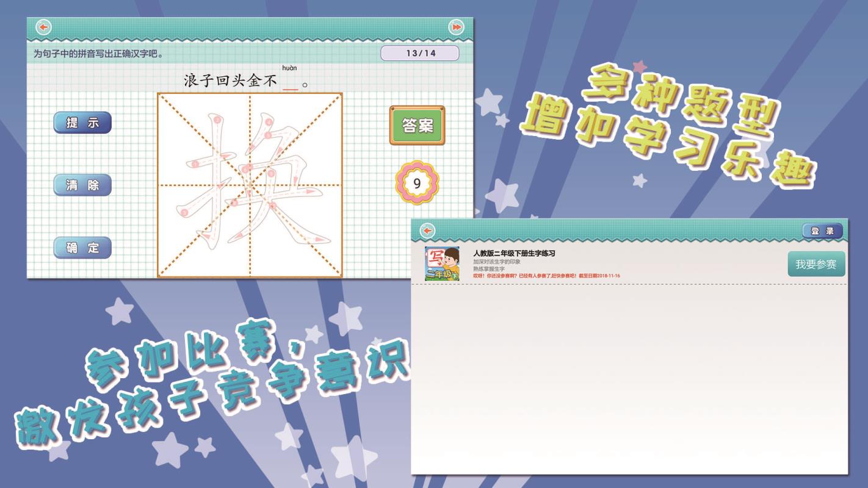
Task: Click the 清除 clear button
Action: [x=82, y=185]
